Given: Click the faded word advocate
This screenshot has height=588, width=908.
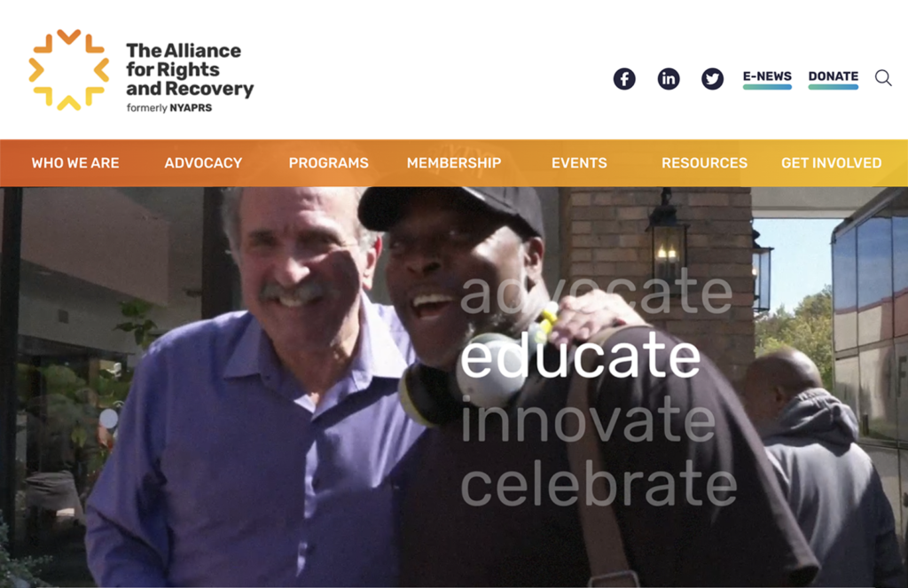Looking at the screenshot, I should (x=597, y=292).
